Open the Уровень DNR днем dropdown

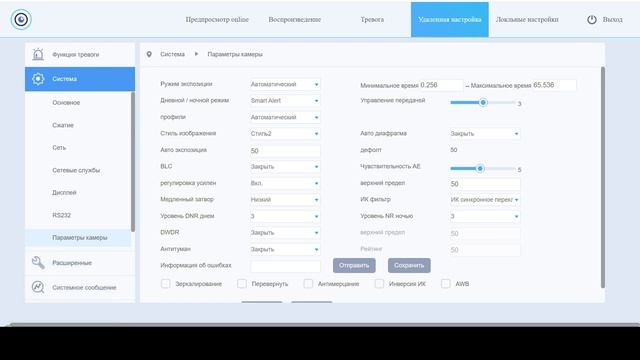[285, 216]
